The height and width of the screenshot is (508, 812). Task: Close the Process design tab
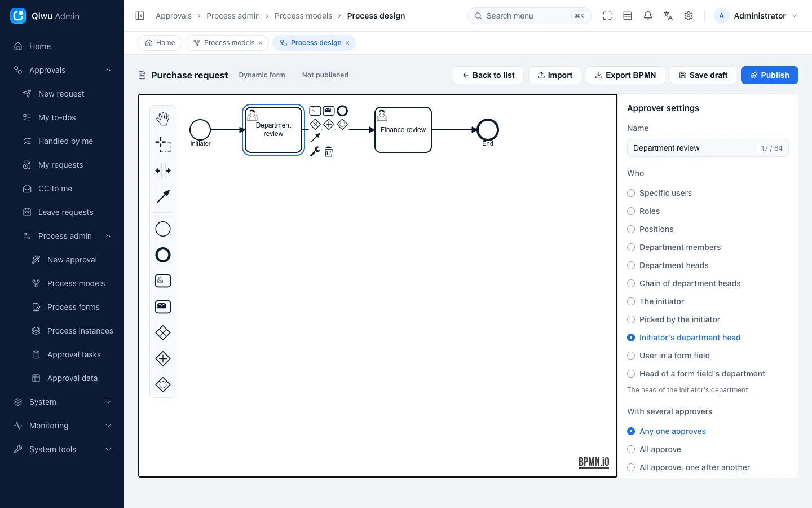tap(347, 43)
